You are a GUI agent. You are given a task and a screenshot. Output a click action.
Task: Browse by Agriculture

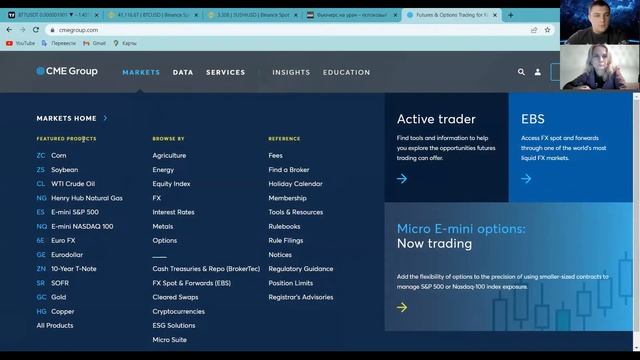click(x=169, y=156)
